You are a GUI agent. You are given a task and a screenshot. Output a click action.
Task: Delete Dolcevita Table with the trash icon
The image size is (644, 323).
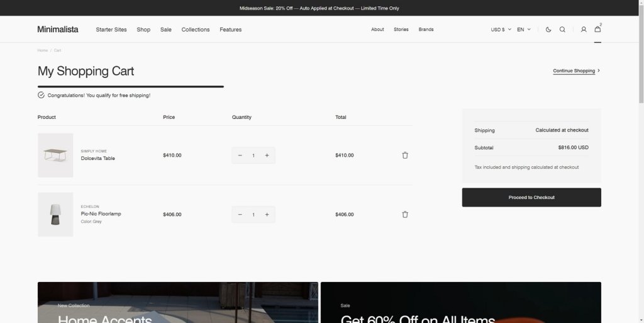pyautogui.click(x=405, y=156)
